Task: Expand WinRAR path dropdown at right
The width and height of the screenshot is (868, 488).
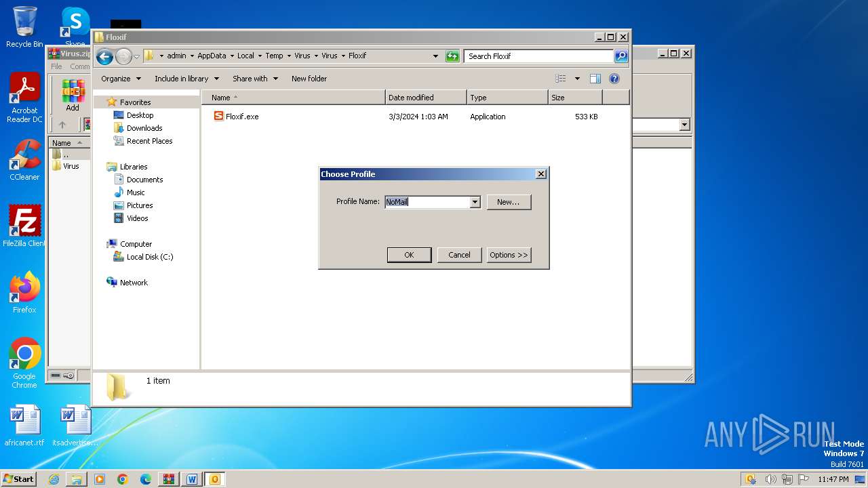Action: point(684,125)
